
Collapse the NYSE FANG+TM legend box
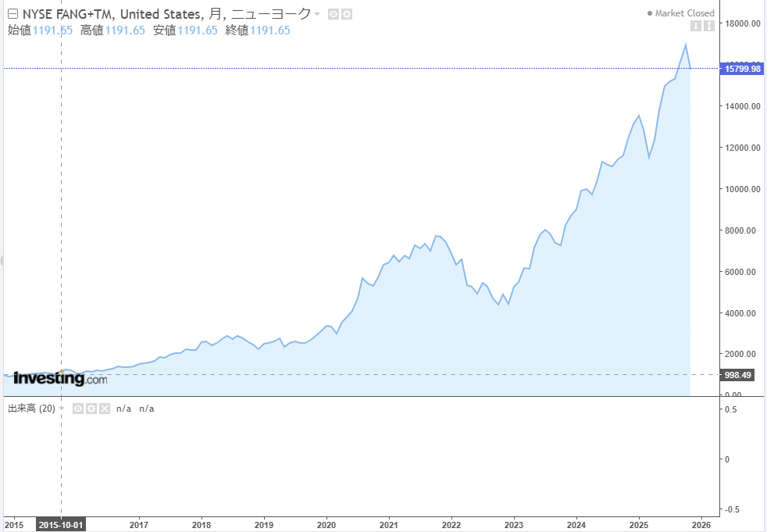[12, 13]
